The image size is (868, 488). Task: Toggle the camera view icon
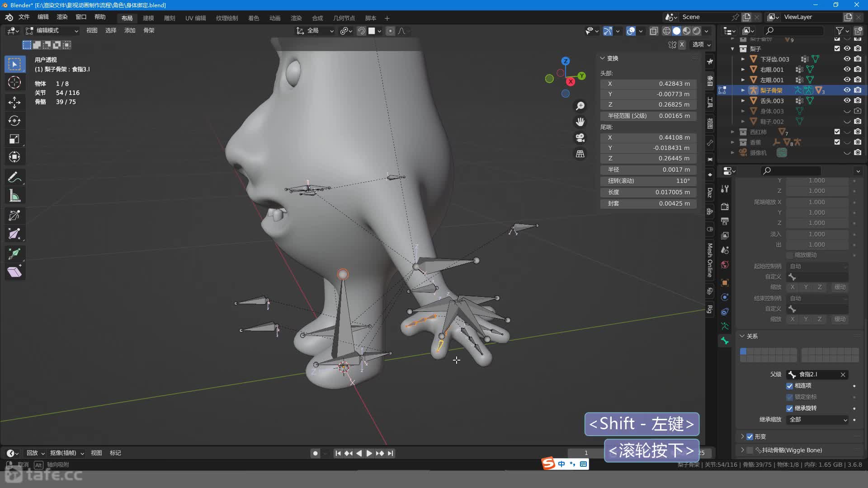tap(580, 137)
